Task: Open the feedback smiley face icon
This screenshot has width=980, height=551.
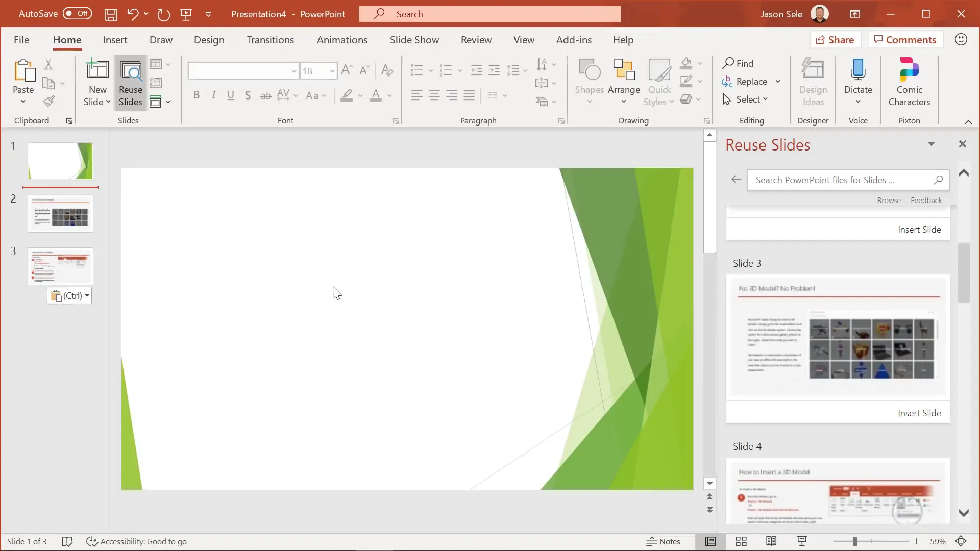Action: pos(961,39)
